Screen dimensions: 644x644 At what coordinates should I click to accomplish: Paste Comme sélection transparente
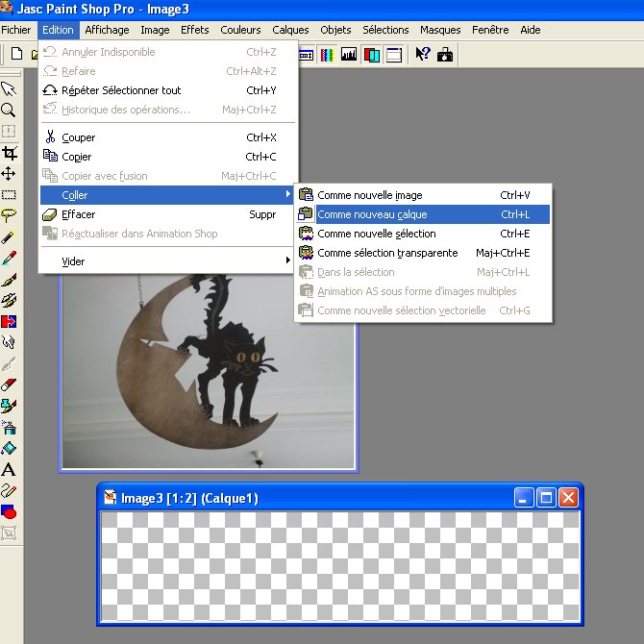[423, 253]
